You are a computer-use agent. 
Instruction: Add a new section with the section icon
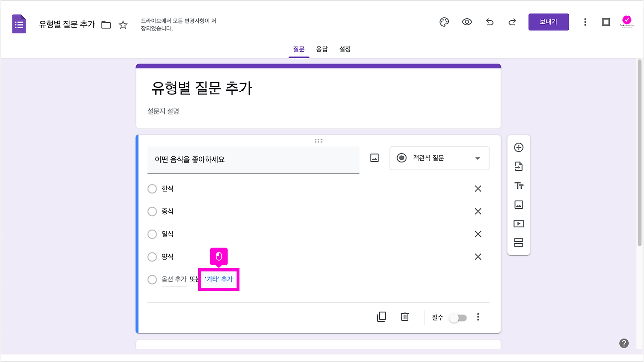[x=518, y=242]
